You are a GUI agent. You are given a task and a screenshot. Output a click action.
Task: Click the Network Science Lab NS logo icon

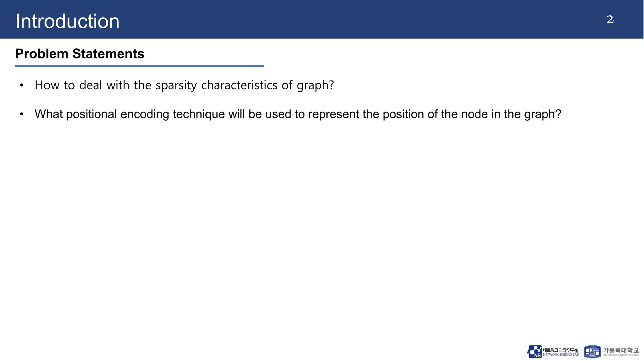click(534, 352)
